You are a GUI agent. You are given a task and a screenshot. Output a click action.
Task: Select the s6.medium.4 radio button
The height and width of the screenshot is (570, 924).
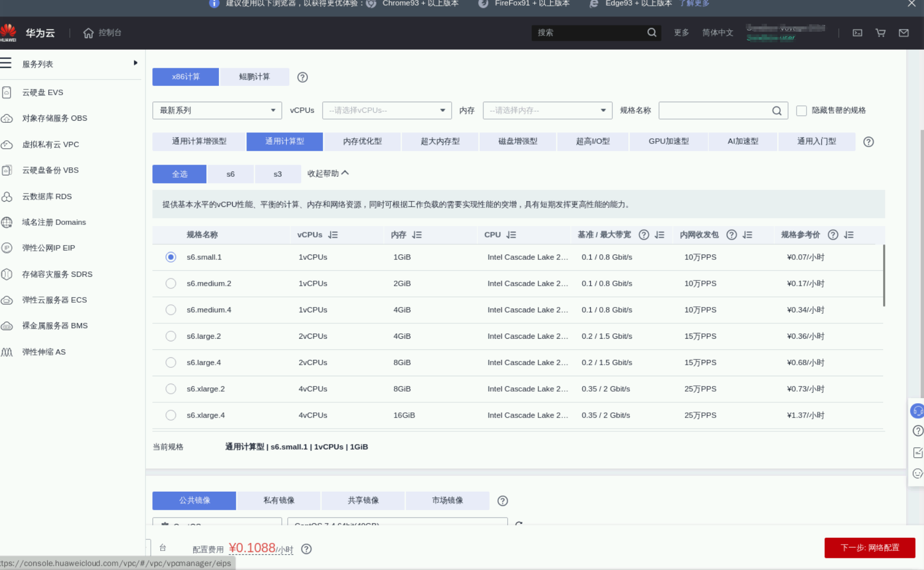[x=171, y=310]
